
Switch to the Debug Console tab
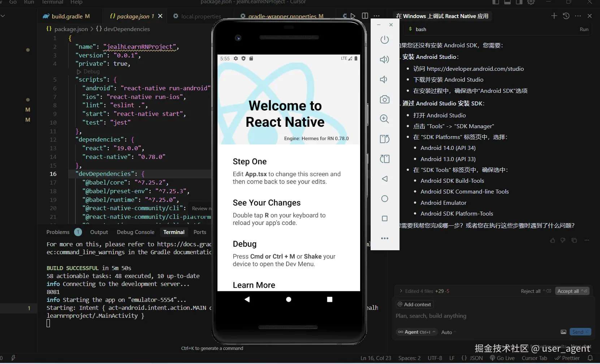135,232
